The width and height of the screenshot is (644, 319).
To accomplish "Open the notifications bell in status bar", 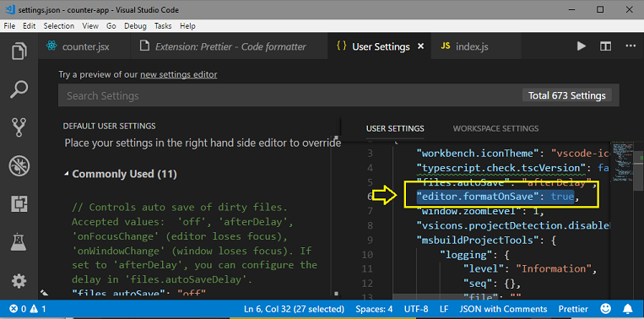I will pyautogui.click(x=628, y=309).
